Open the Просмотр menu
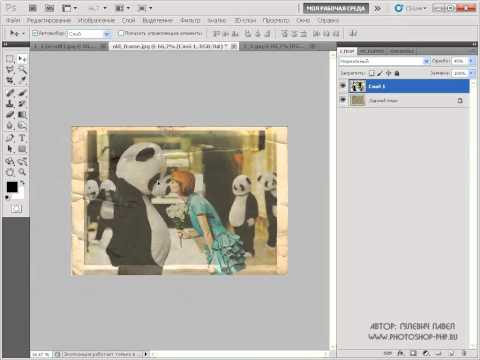This screenshot has width=480, height=360. [276, 20]
